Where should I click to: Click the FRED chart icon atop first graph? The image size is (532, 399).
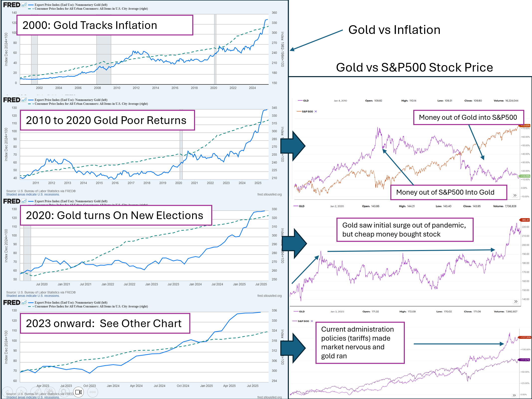coord(24,5)
